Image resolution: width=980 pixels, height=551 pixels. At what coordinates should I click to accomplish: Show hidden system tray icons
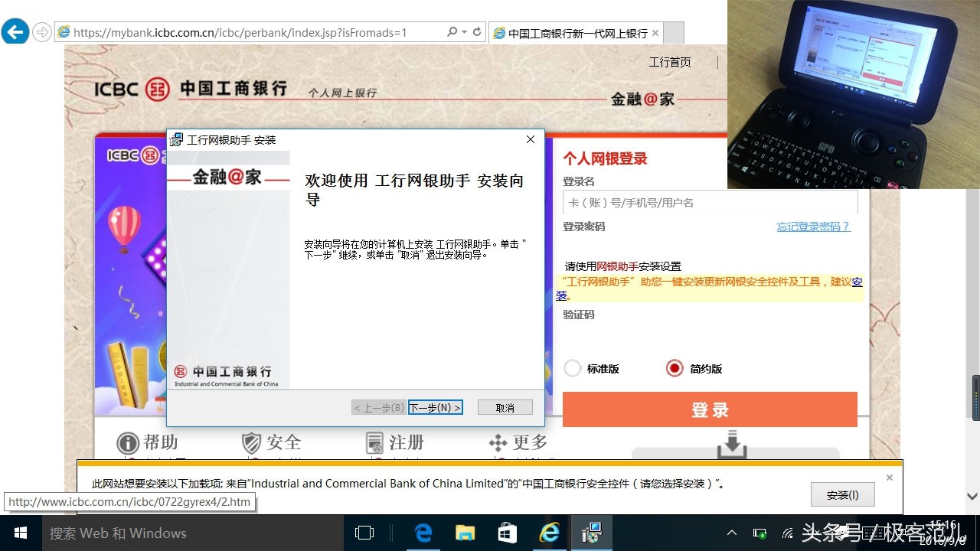[732, 533]
